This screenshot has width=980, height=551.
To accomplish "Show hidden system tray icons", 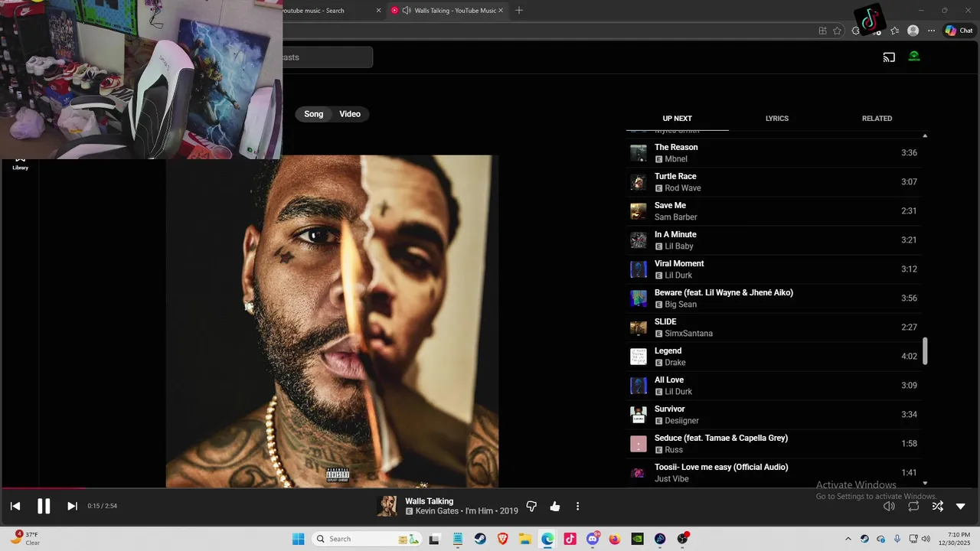I will pos(848,539).
